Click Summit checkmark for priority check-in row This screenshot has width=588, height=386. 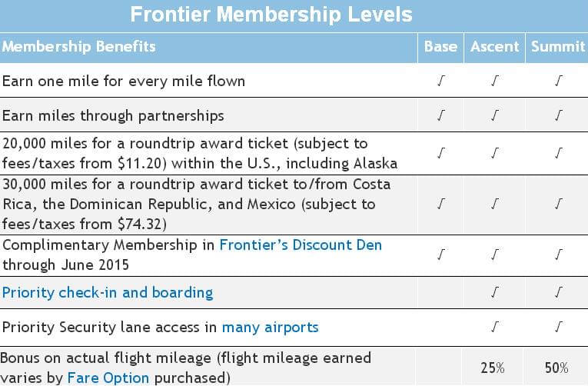[x=559, y=292]
